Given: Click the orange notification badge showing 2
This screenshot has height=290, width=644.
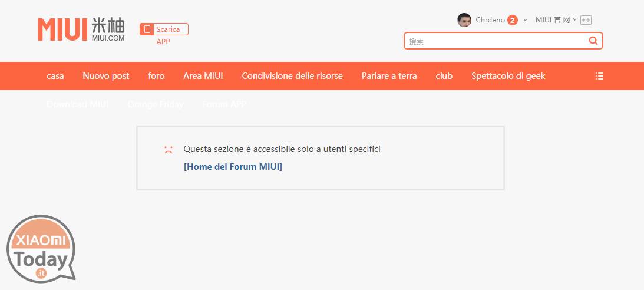Looking at the screenshot, I should point(512,20).
